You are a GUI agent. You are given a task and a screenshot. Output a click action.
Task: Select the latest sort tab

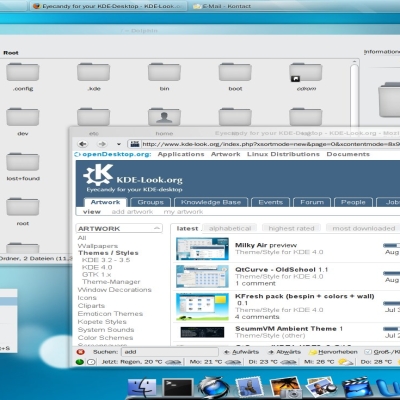click(x=187, y=228)
